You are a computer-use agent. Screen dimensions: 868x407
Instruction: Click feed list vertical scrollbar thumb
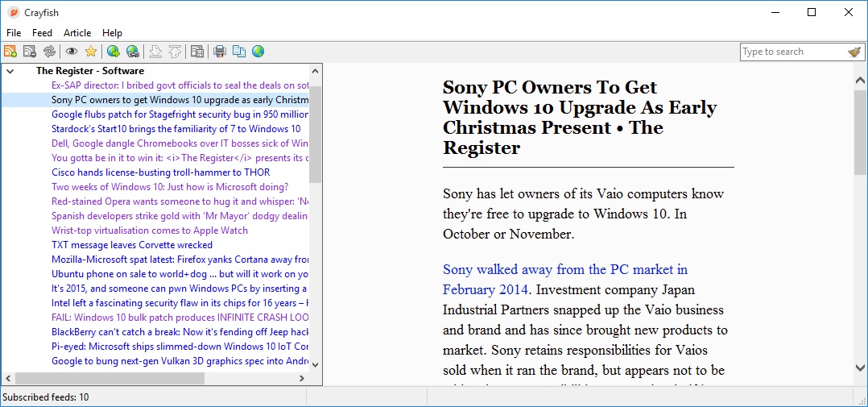(315, 135)
